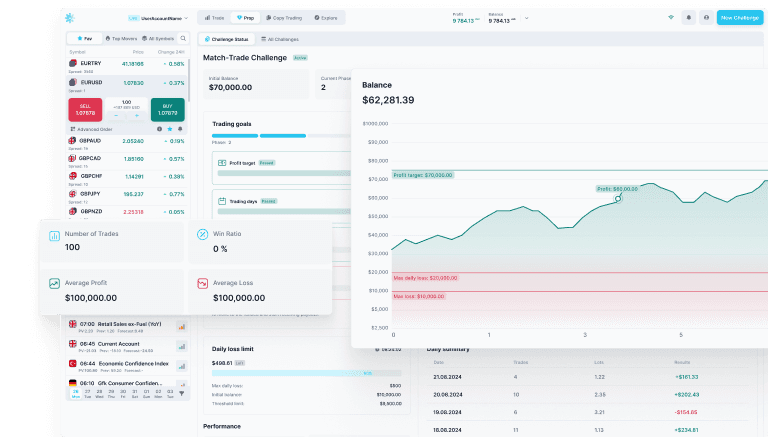Screen dimensions: 768x437
Task: Open the All Challenges tab
Action: click(x=280, y=39)
